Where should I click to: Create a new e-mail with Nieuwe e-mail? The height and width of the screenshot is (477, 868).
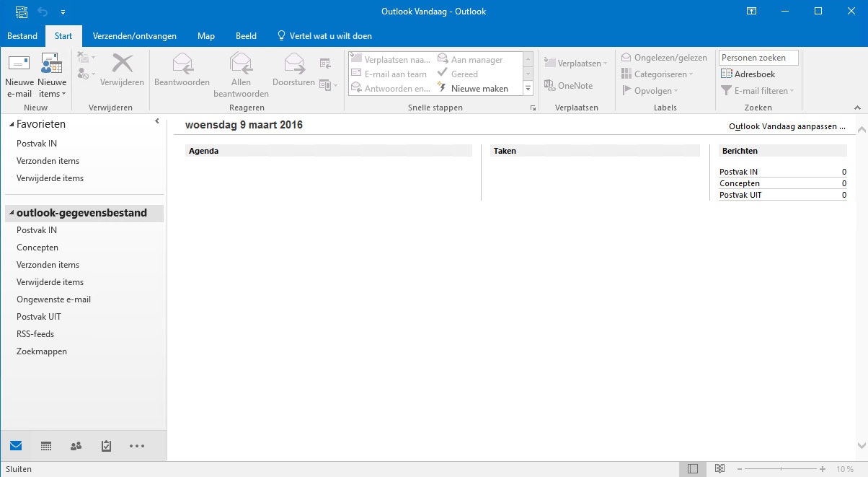pyautogui.click(x=19, y=76)
